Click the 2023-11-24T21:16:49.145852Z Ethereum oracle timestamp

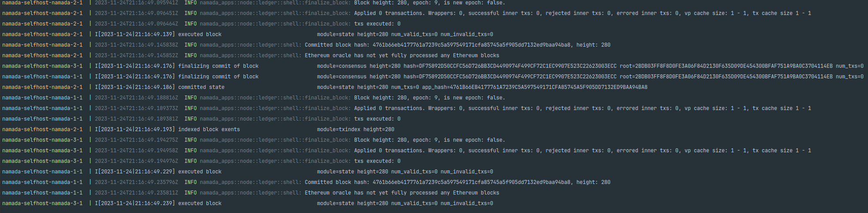coord(136,55)
